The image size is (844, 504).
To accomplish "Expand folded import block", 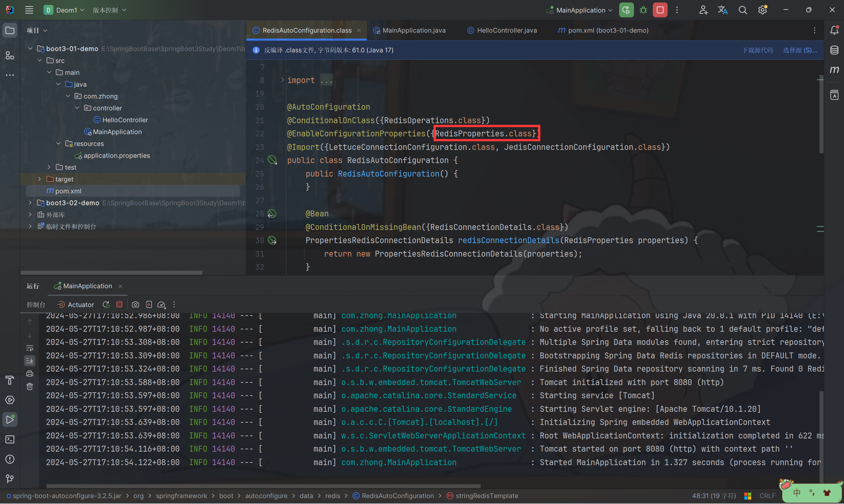I will point(282,80).
